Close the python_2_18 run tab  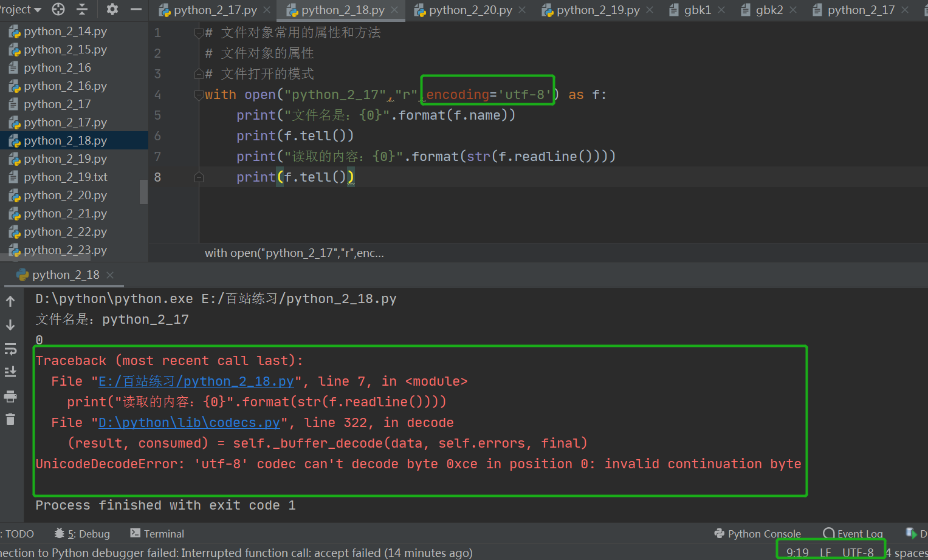point(110,275)
